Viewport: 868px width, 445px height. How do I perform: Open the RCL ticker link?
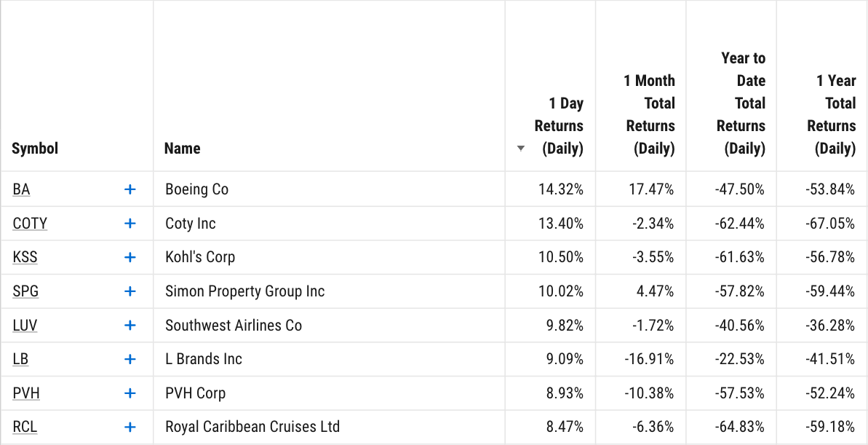click(25, 428)
